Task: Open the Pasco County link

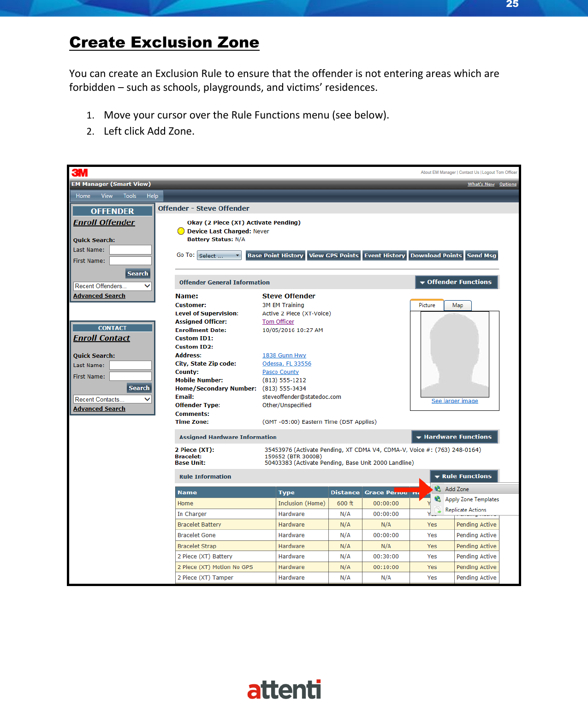Action: [280, 372]
